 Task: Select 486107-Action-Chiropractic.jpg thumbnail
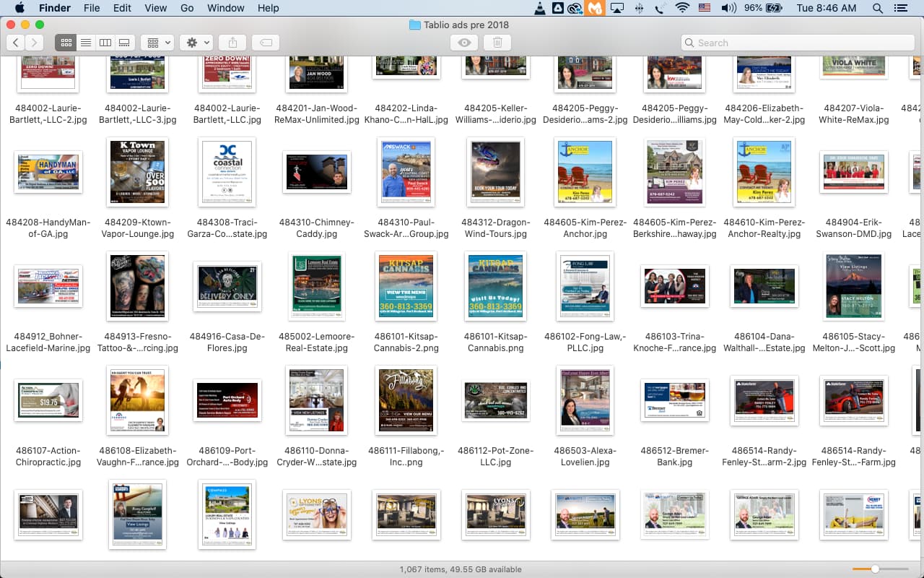pos(48,400)
